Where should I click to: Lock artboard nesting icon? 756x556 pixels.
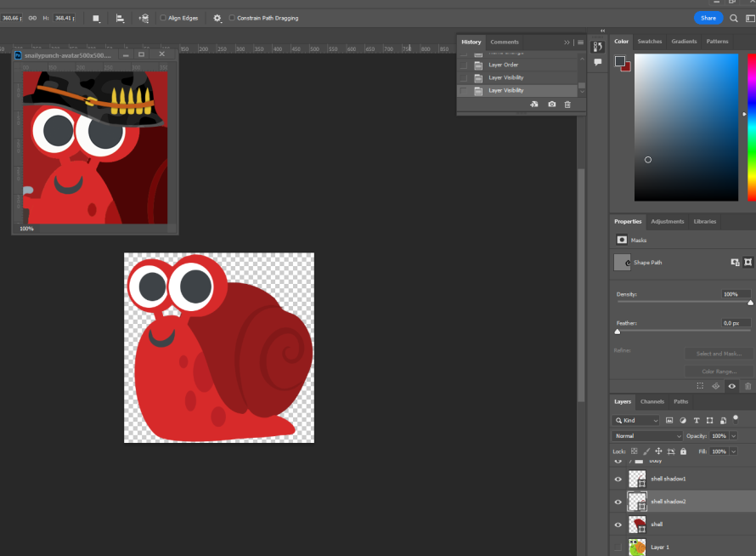671,451
